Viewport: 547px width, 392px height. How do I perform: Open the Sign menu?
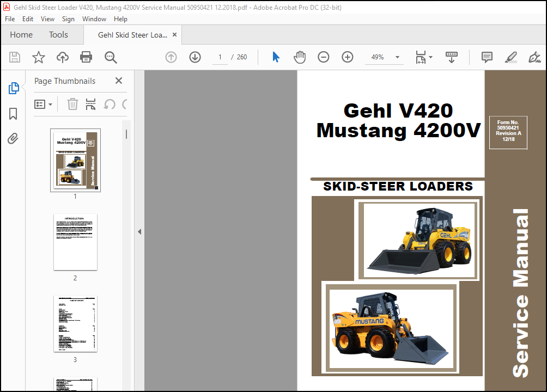pyautogui.click(x=69, y=19)
